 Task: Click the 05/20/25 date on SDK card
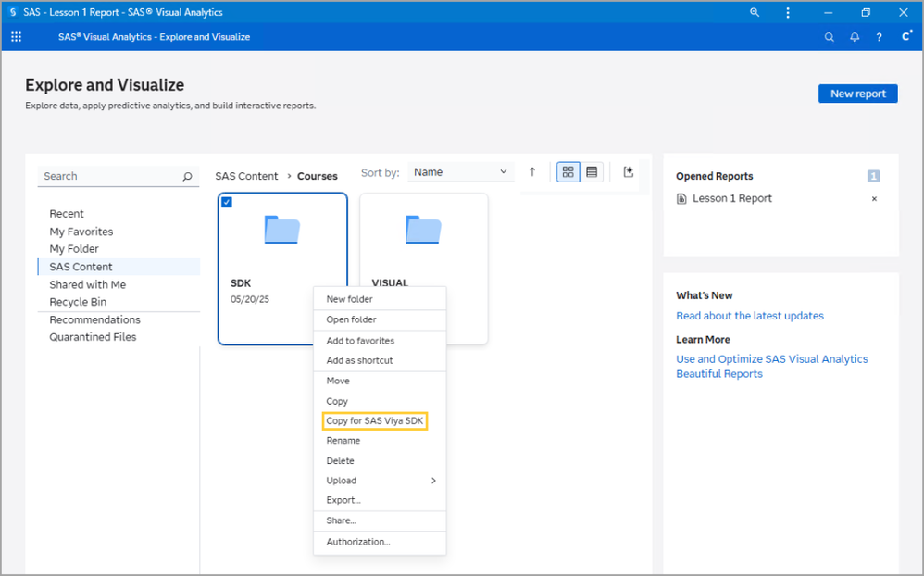point(250,299)
